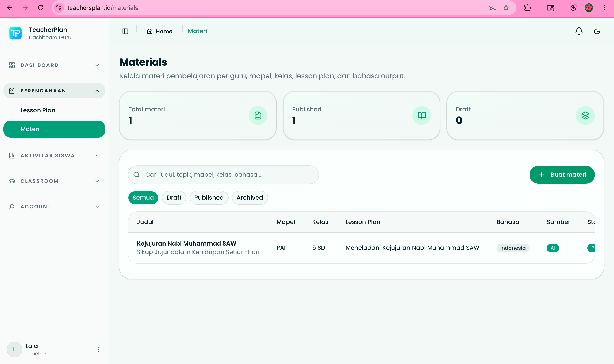Select the Semua filter tab
This screenshot has width=614, height=364.
143,198
